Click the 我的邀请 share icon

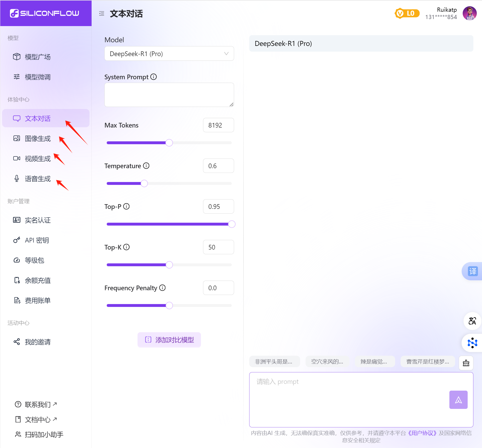[17, 342]
